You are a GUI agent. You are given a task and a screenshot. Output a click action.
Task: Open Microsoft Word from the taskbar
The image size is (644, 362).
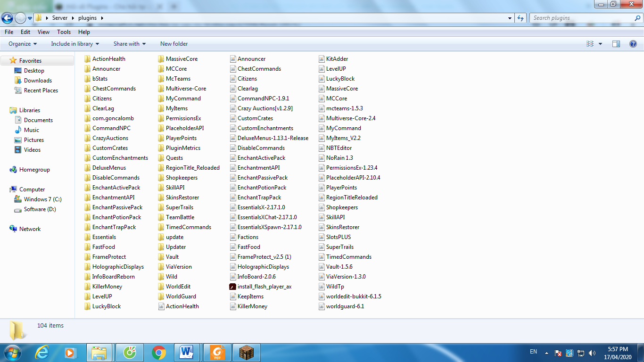188,353
